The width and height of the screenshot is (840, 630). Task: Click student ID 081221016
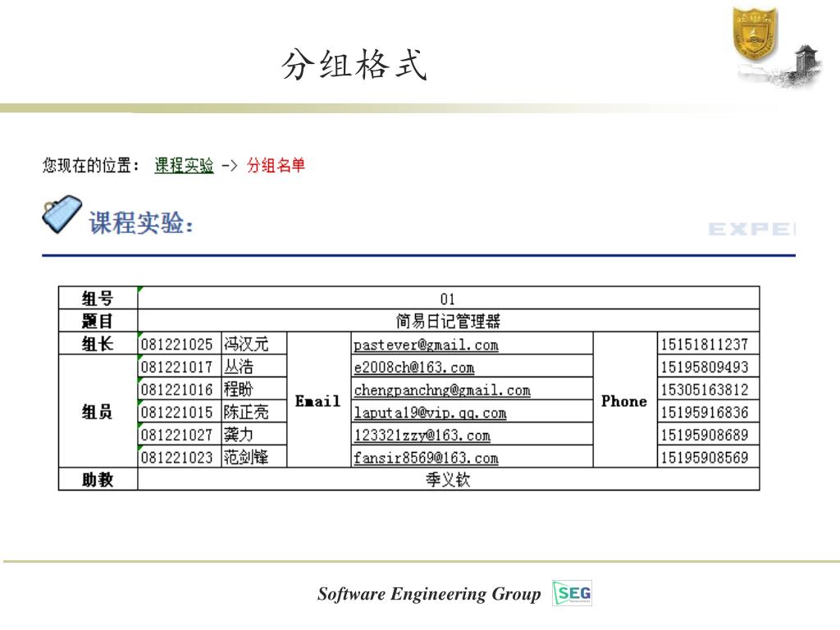(x=177, y=389)
